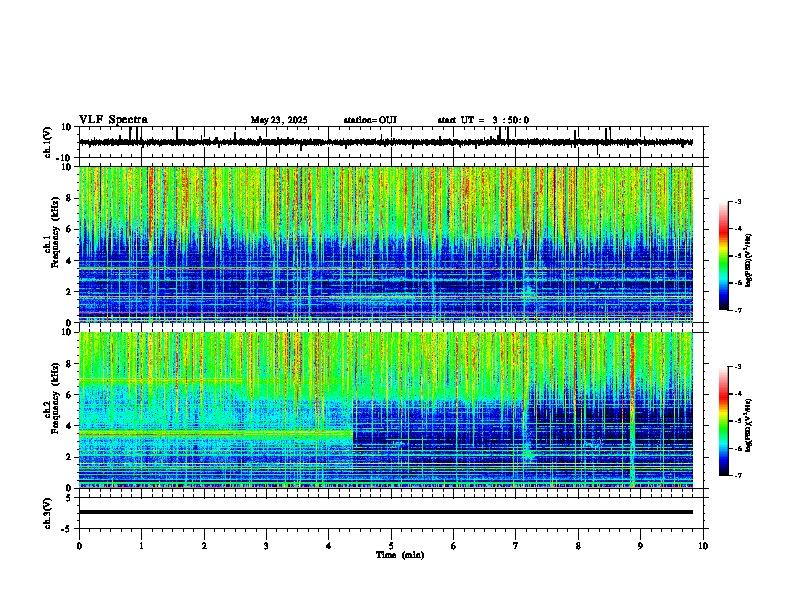Image resolution: width=792 pixels, height=612 pixels.
Task: Click tick label 6 on the Time axis
Action: (454, 546)
